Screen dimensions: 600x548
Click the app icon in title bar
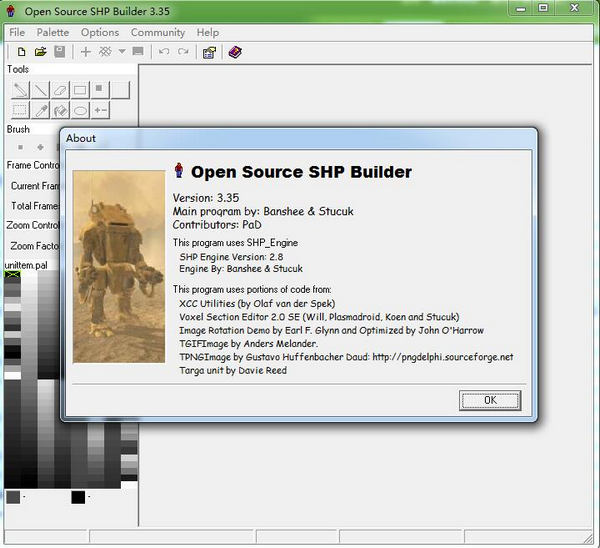pos(11,11)
